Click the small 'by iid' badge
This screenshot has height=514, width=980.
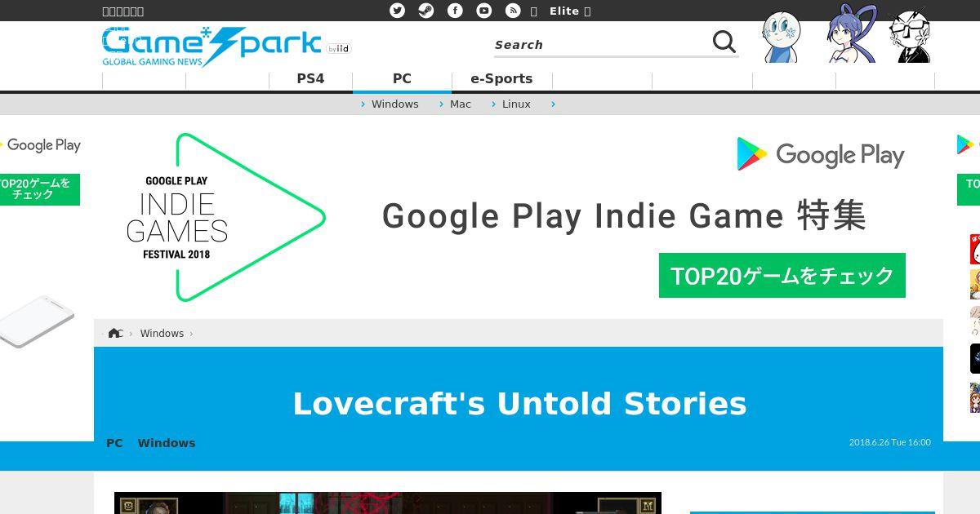click(338, 49)
